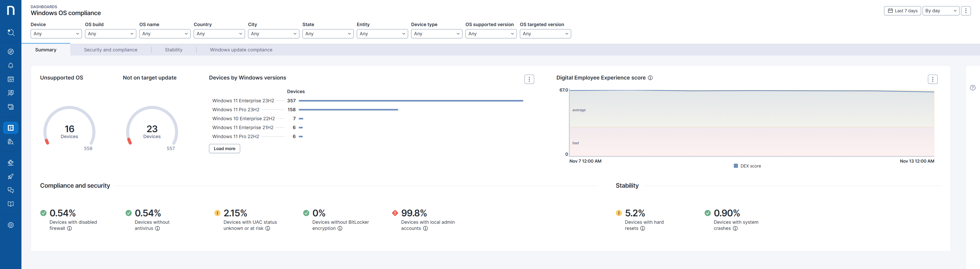980x269 pixels.
Task: Click info icon beside Digital Employee Experience score
Action: click(x=650, y=78)
